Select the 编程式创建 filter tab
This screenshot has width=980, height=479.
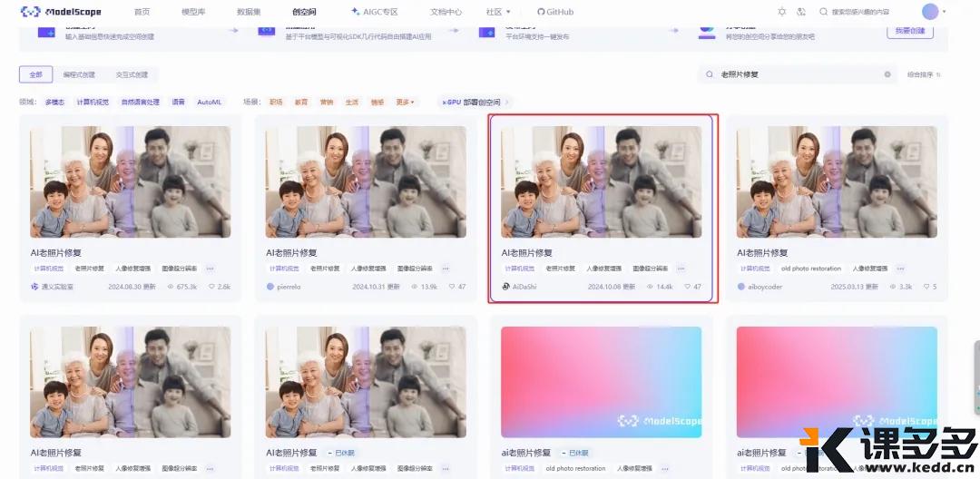pos(79,74)
